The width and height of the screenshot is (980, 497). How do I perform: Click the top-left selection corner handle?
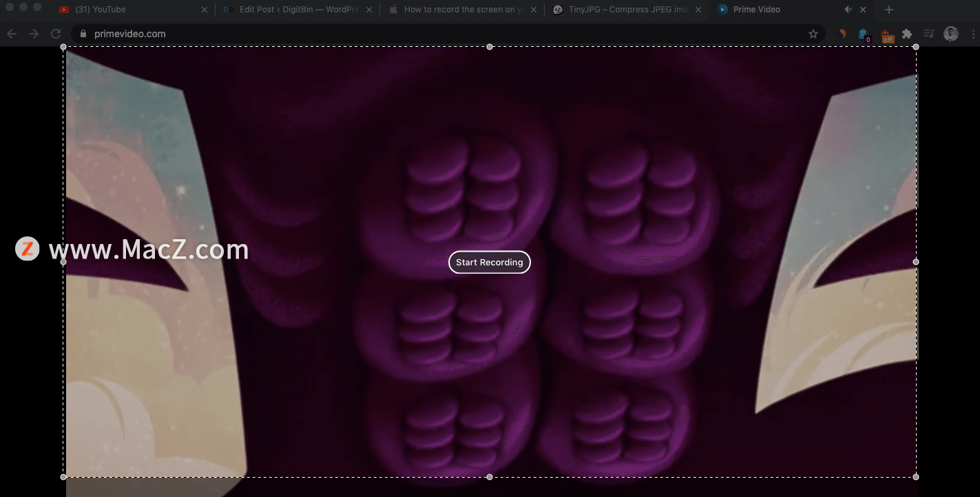pos(63,47)
